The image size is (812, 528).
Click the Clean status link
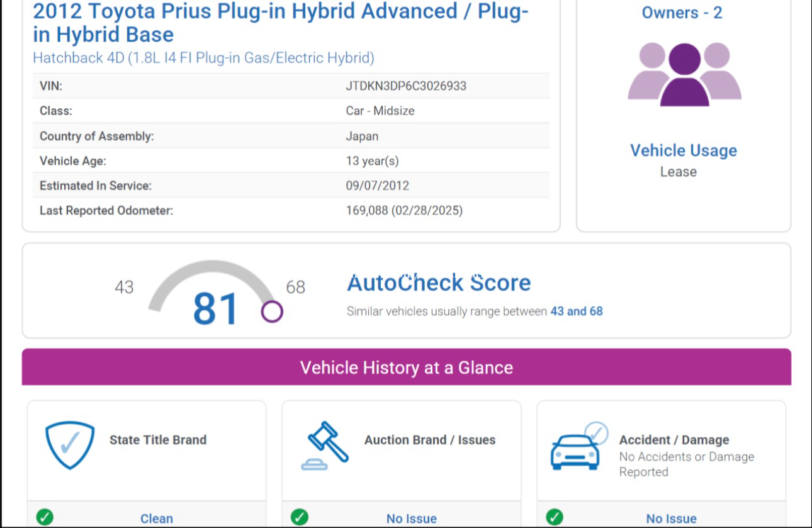[157, 519]
